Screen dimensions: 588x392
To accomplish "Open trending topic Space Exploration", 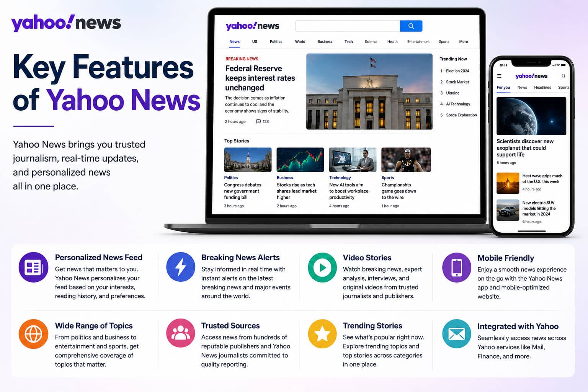I will 461,115.
